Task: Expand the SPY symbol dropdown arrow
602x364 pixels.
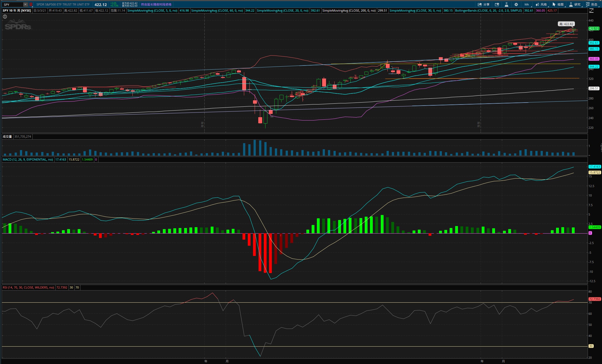Action: click(x=25, y=4)
